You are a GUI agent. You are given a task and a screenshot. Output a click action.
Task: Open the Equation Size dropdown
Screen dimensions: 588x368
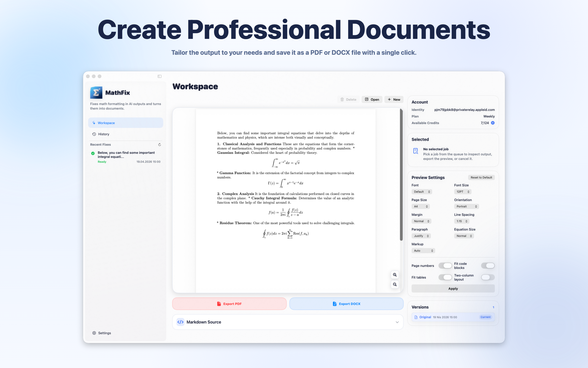[464, 236]
